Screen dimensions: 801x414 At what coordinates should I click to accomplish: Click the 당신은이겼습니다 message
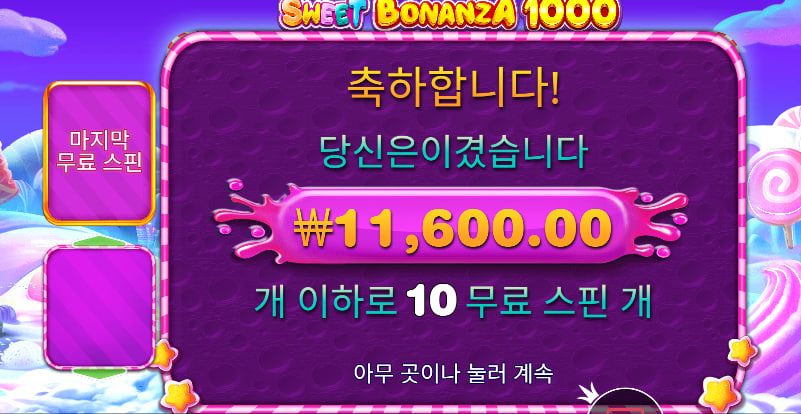point(453,152)
